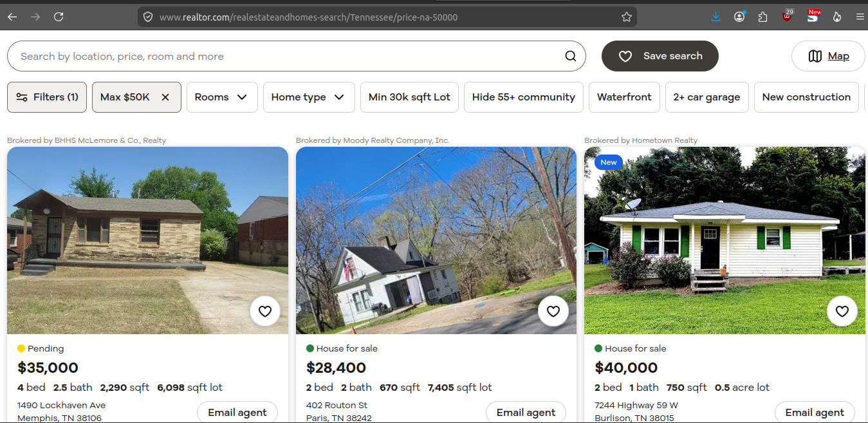
Task: Expand the Home type dropdown
Action: [x=309, y=97]
